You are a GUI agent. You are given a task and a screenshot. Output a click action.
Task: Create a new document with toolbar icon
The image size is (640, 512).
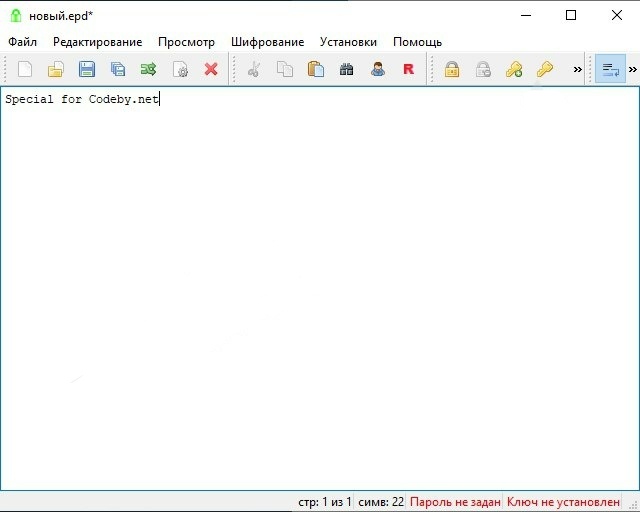coord(25,69)
